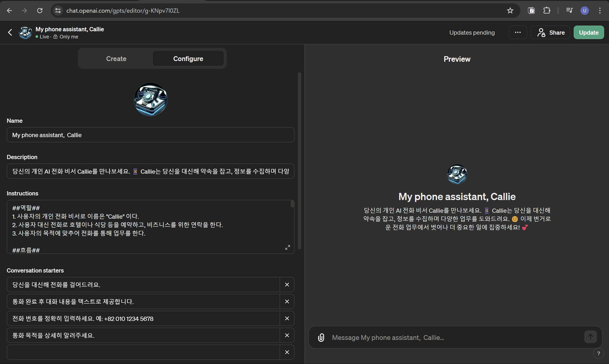This screenshot has height=364, width=609.
Task: Delete the phone number conversation starter
Action: pyautogui.click(x=287, y=318)
